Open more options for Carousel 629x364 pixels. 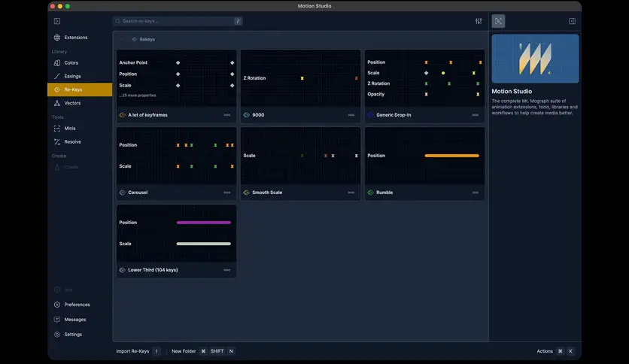point(227,193)
